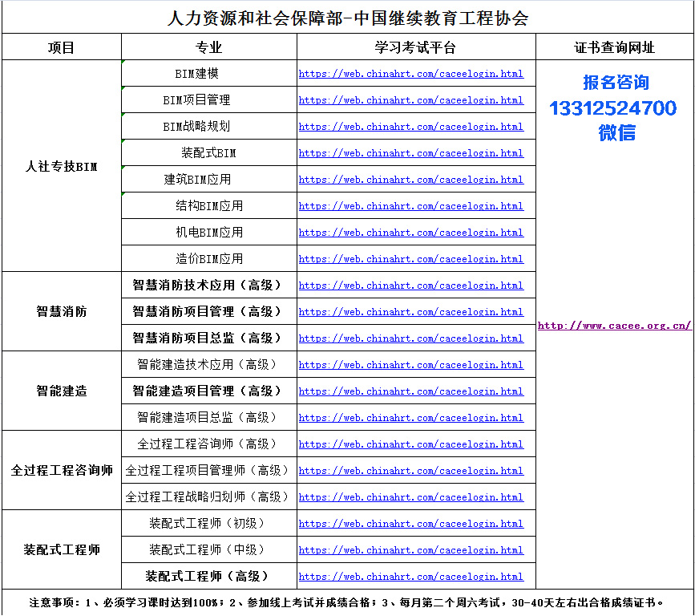Click the 结构BIM应用 cell
This screenshot has height=616, width=695.
208,206
